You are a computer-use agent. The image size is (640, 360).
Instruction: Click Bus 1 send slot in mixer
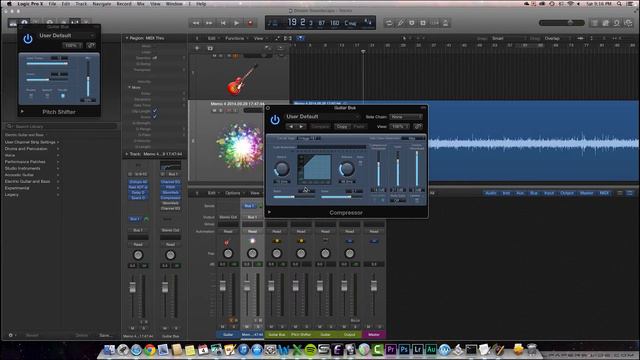pos(249,206)
